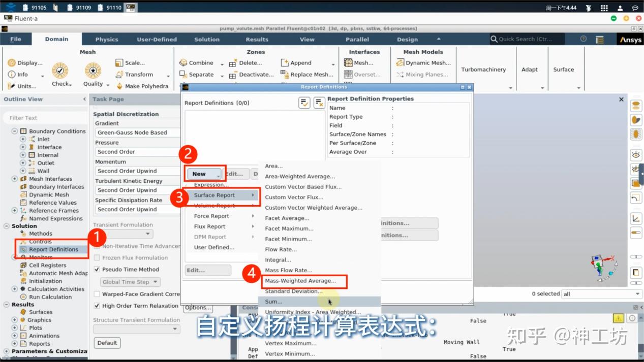Open the File menu
This screenshot has width=644, height=362.
16,39
